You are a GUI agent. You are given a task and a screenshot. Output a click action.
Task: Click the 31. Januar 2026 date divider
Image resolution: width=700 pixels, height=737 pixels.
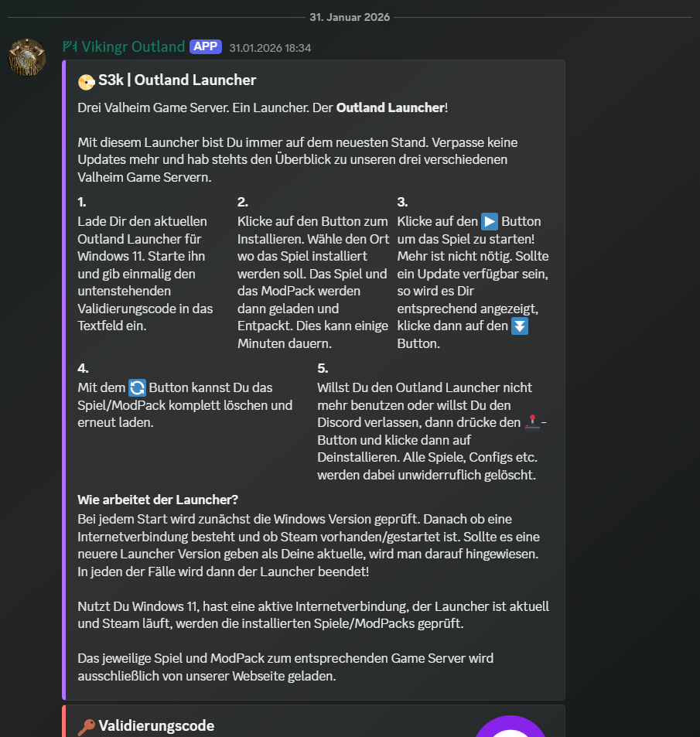click(350, 17)
